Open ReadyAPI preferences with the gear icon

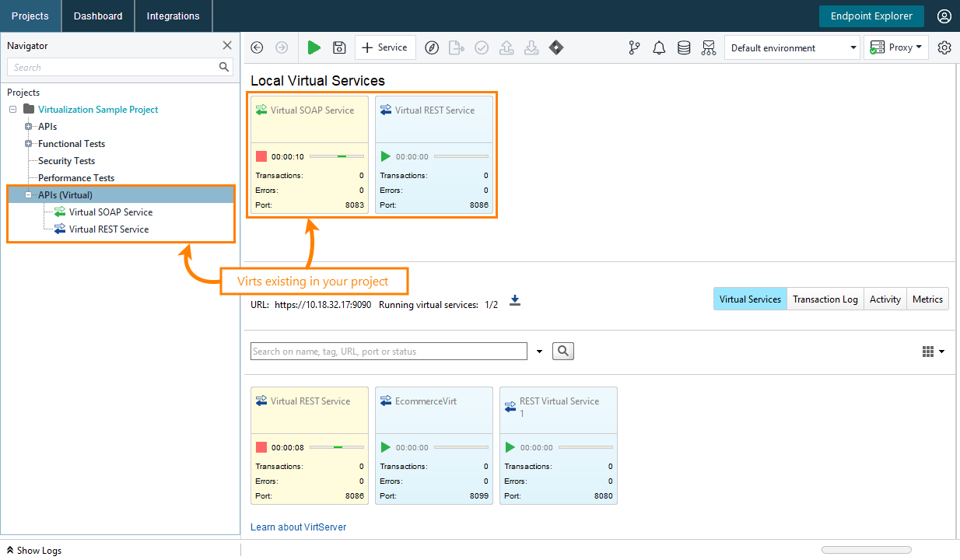click(x=944, y=47)
